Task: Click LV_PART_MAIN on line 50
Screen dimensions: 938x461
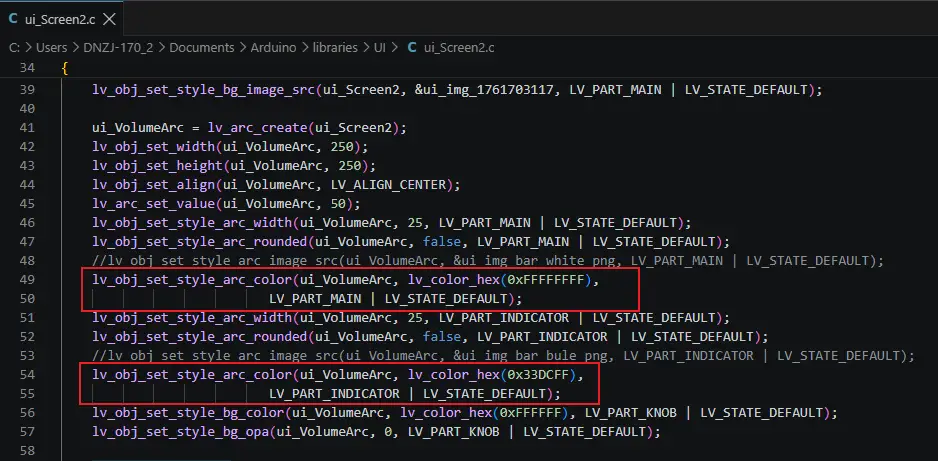Action: (315, 298)
